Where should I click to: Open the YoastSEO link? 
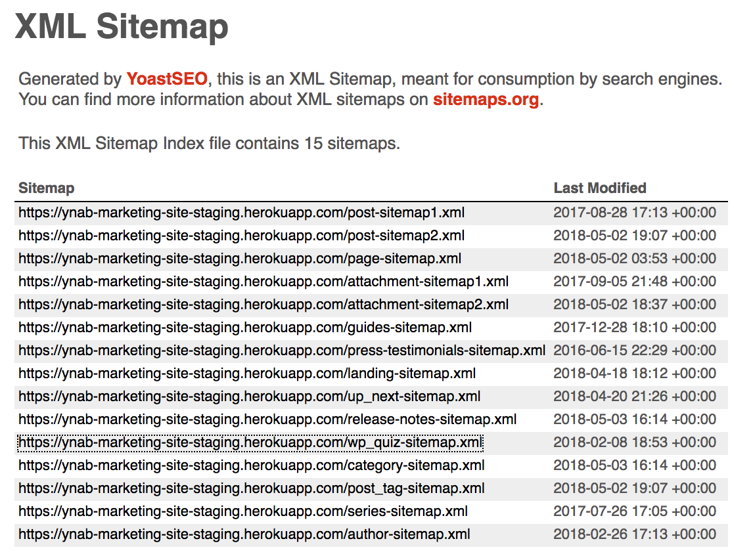[167, 79]
